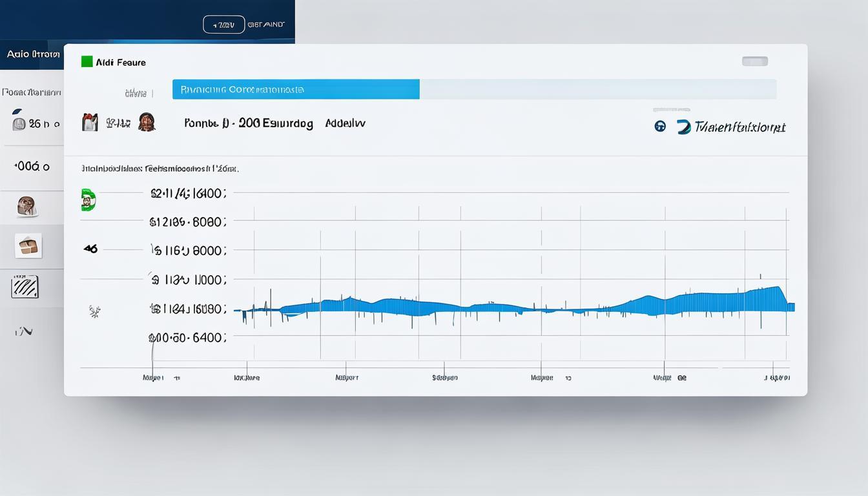Click the light unfilled portion of the progress bar
Viewport: 868px width, 496px height.
pyautogui.click(x=597, y=90)
